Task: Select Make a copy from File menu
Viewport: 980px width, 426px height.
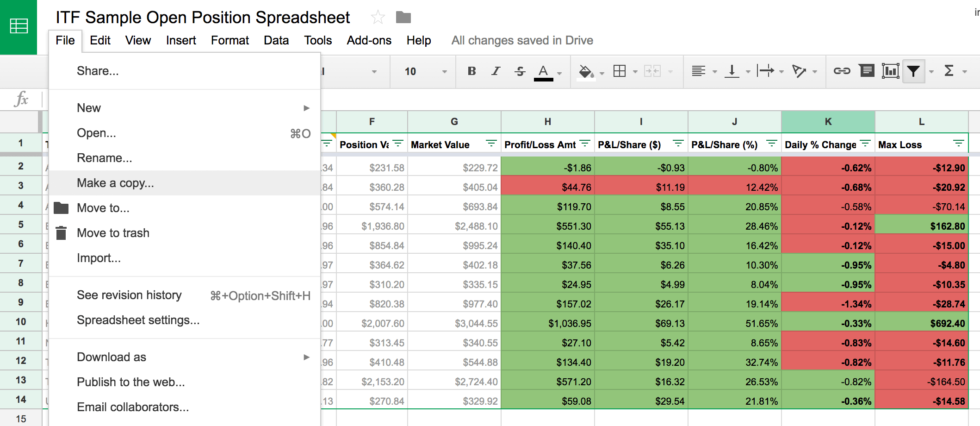Action: pos(115,183)
